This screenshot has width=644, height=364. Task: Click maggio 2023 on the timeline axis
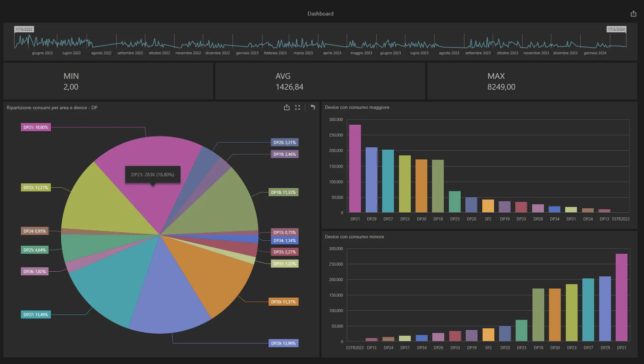coord(361,53)
